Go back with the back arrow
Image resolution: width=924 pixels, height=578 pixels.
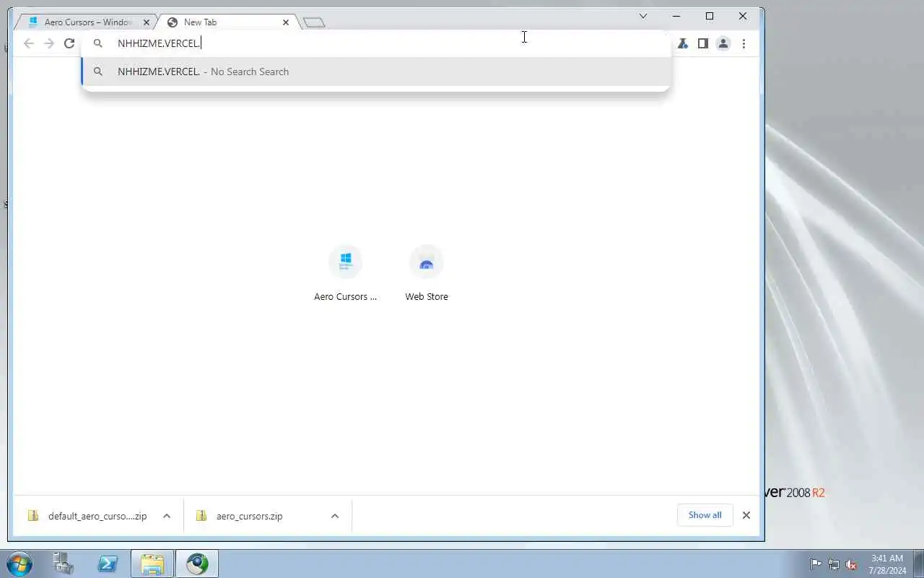29,43
